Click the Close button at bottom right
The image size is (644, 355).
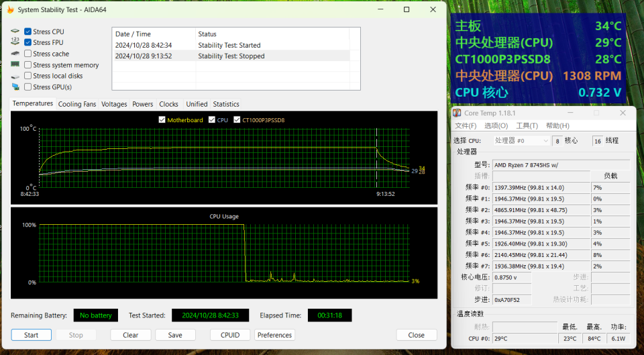pyautogui.click(x=417, y=335)
